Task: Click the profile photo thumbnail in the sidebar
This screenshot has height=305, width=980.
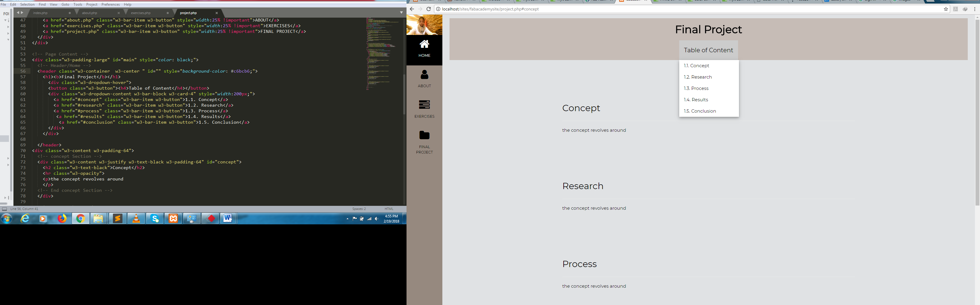Action: click(x=424, y=25)
